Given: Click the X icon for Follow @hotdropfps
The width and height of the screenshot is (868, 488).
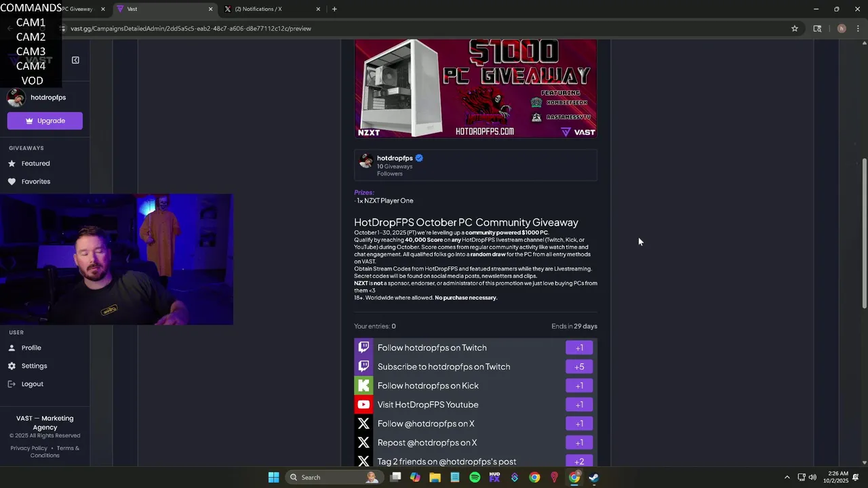Looking at the screenshot, I should [363, 424].
